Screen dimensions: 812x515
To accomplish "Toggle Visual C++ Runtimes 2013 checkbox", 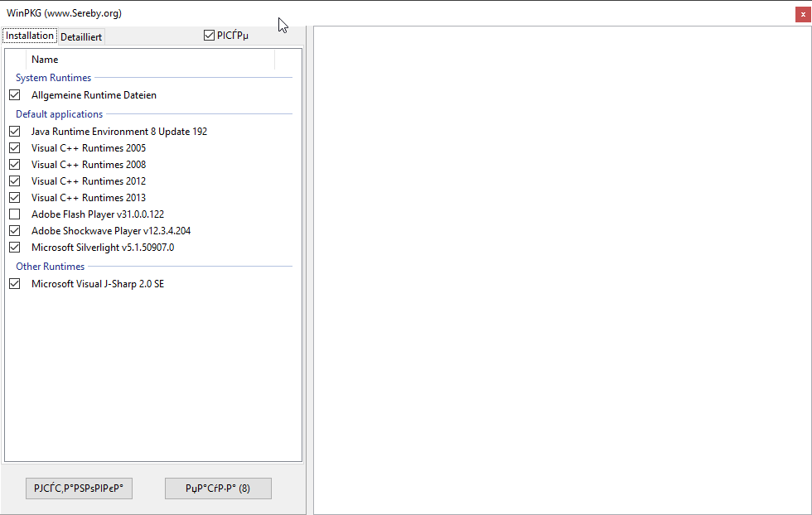I will pos(15,198).
